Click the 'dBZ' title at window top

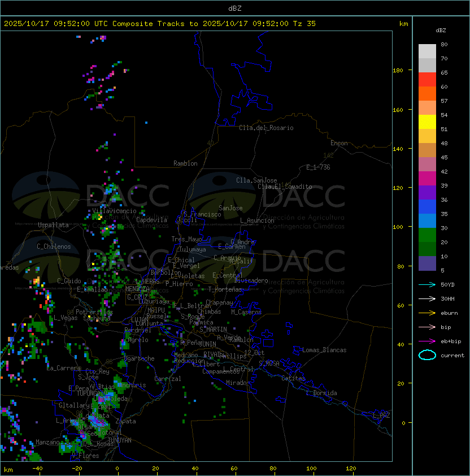[x=235, y=8]
